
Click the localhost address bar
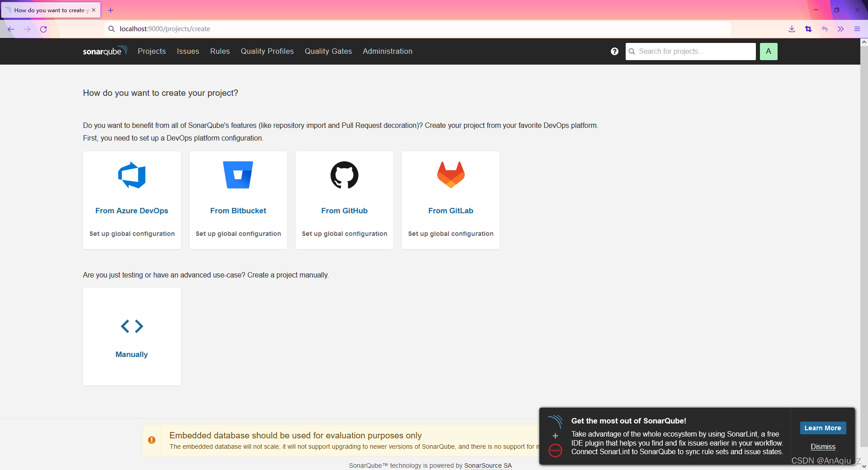coord(418,29)
